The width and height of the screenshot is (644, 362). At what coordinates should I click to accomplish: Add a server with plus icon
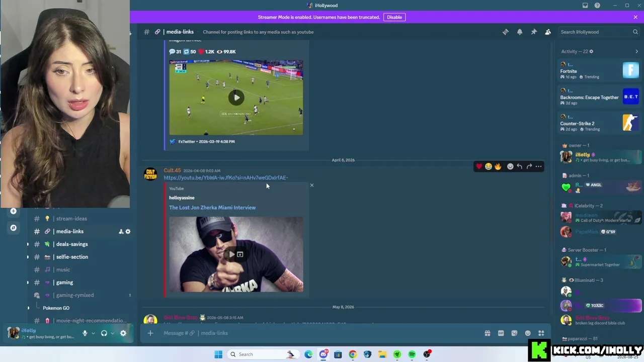click(x=14, y=211)
